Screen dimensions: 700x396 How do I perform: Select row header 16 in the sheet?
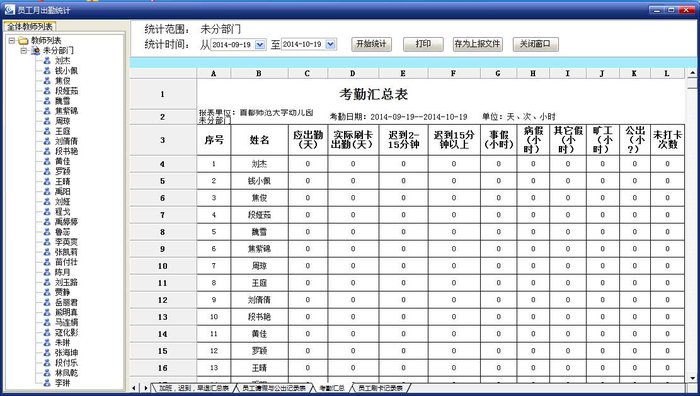pyautogui.click(x=163, y=368)
